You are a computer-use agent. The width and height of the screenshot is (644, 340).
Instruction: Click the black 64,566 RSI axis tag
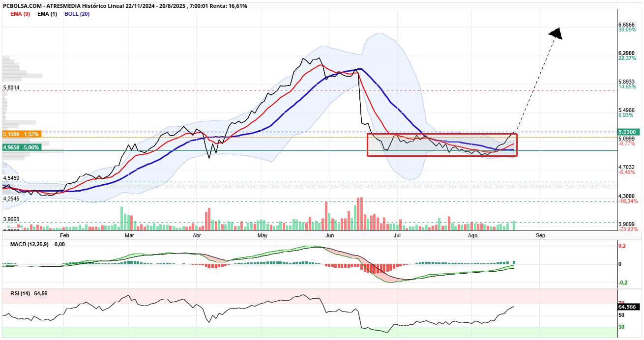[x=627, y=307]
